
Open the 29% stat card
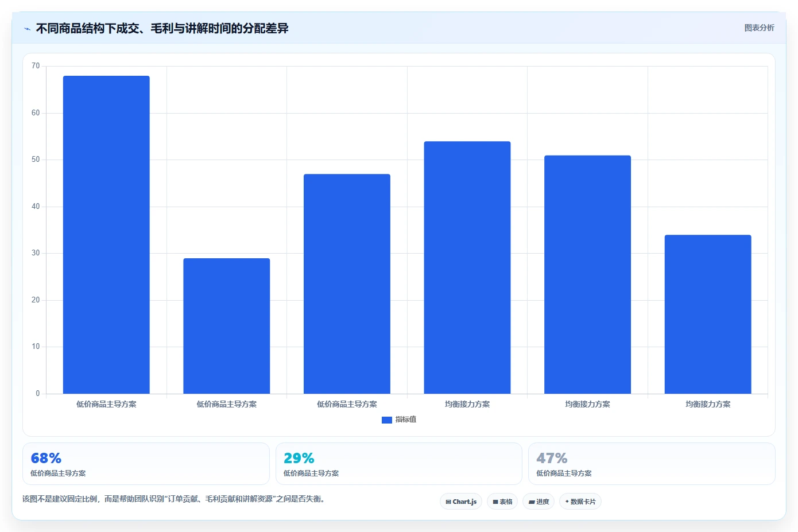pyautogui.click(x=399, y=464)
